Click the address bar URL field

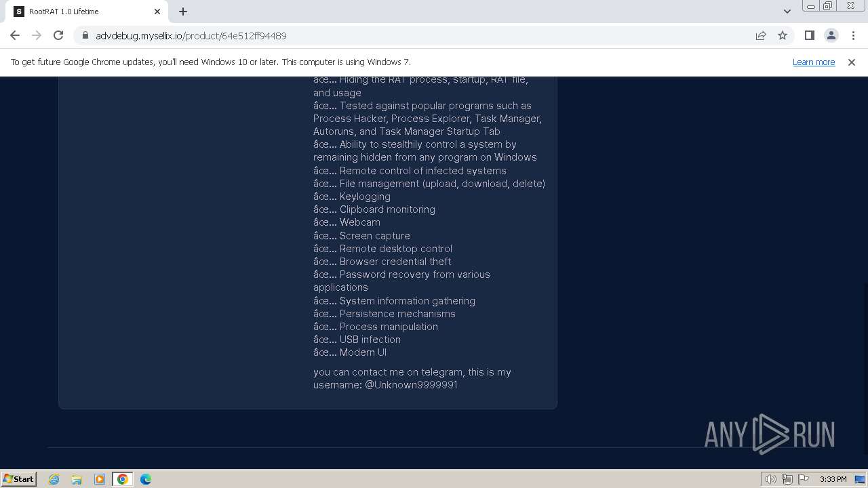tap(414, 36)
